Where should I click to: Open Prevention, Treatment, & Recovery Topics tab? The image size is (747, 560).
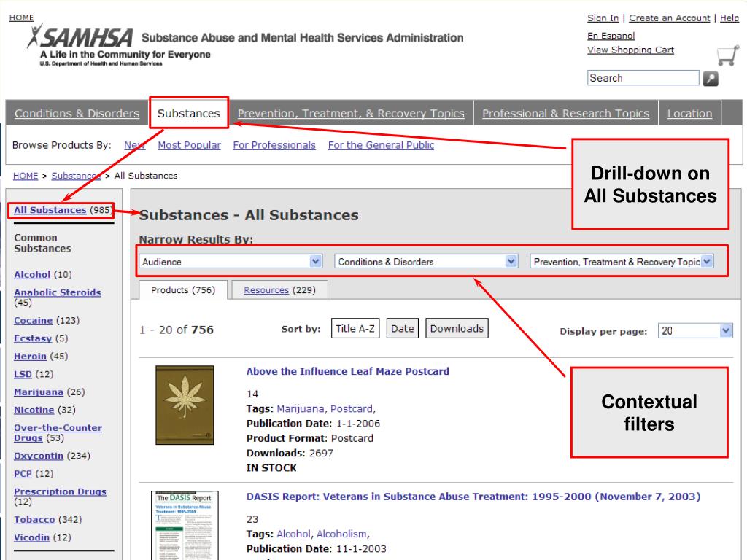coord(351,113)
